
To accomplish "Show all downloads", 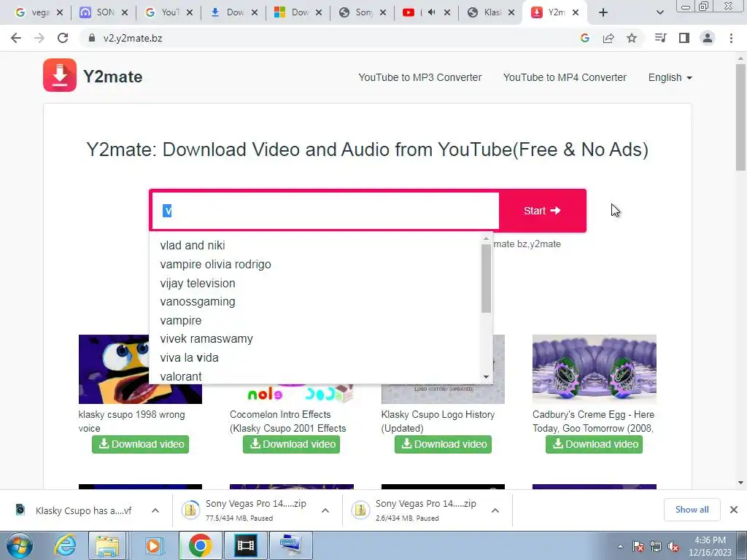I will pos(692,510).
